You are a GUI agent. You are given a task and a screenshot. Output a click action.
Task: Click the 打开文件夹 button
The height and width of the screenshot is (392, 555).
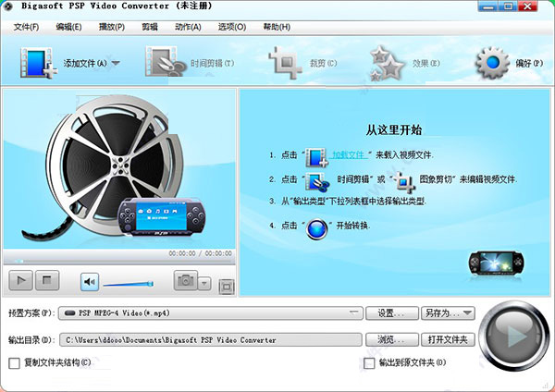coord(448,340)
